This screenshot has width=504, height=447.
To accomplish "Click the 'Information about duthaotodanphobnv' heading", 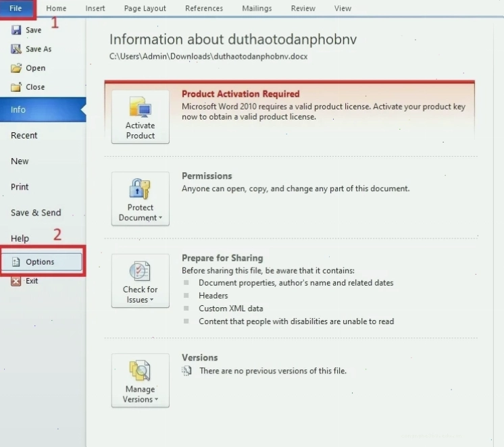I will coord(233,39).
